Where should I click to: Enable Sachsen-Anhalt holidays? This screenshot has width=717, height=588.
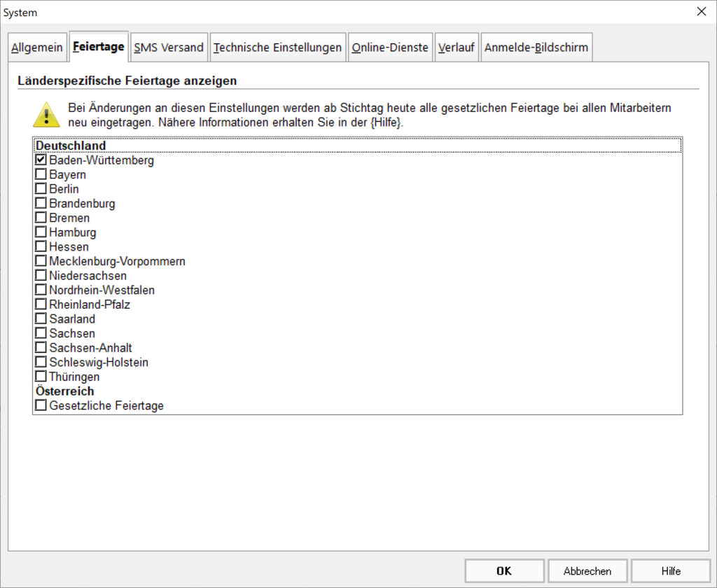pos(41,347)
